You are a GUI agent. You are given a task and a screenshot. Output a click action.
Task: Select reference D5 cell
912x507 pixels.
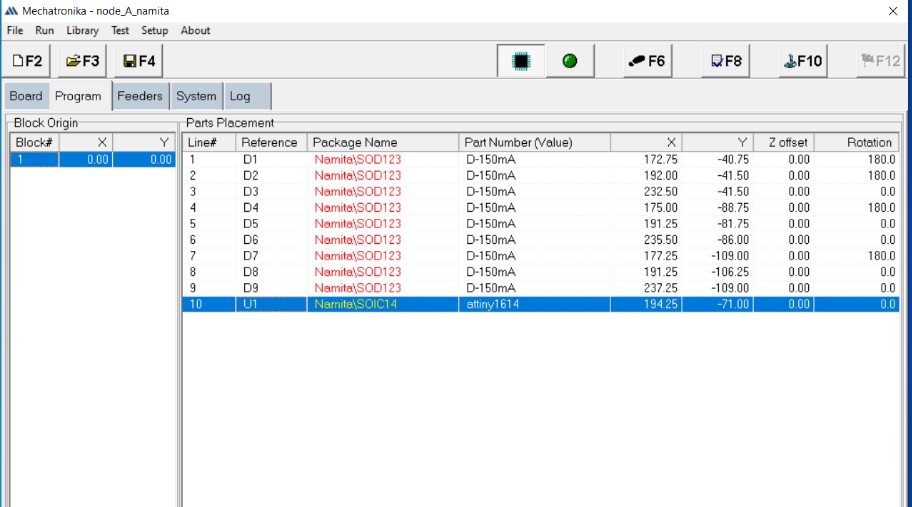coord(271,224)
